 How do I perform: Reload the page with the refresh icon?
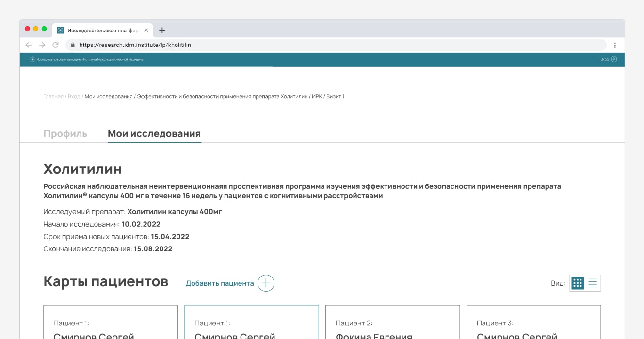[56, 45]
